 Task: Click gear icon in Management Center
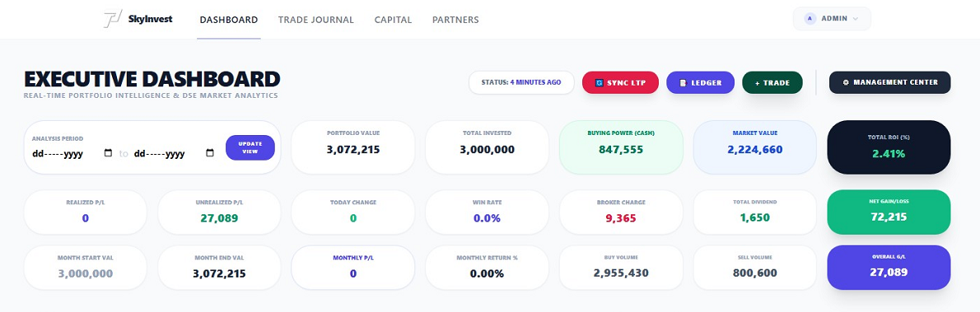point(846,82)
